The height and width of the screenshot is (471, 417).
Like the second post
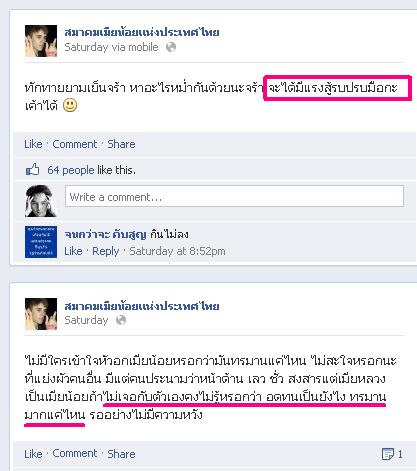(x=33, y=454)
